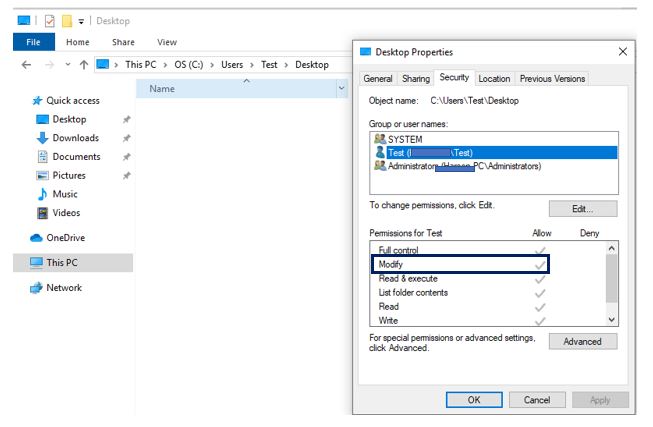
Task: Click Test in the address path
Action: click(x=269, y=65)
